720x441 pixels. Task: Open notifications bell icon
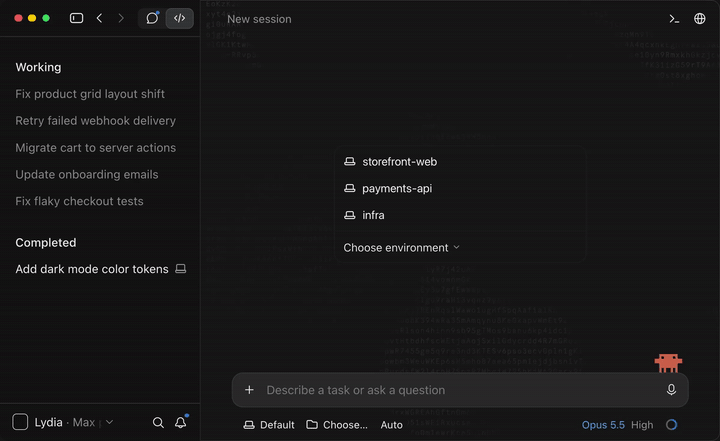(x=181, y=422)
